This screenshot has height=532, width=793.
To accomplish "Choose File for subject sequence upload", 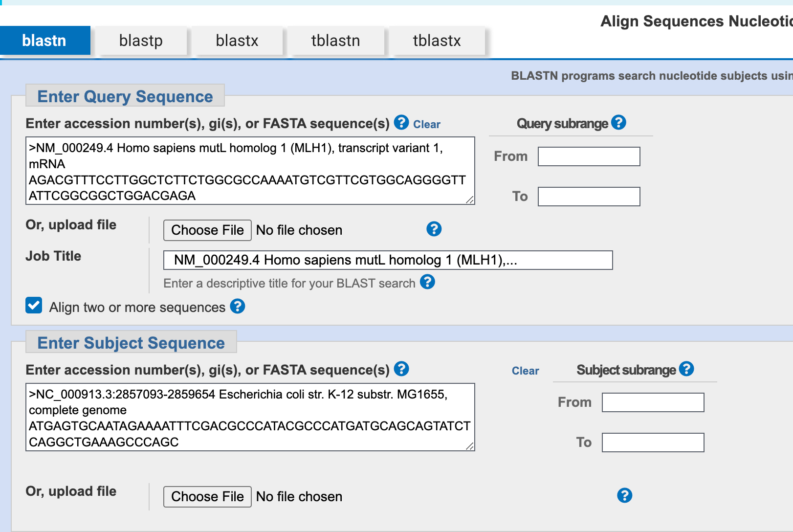I will point(207,496).
